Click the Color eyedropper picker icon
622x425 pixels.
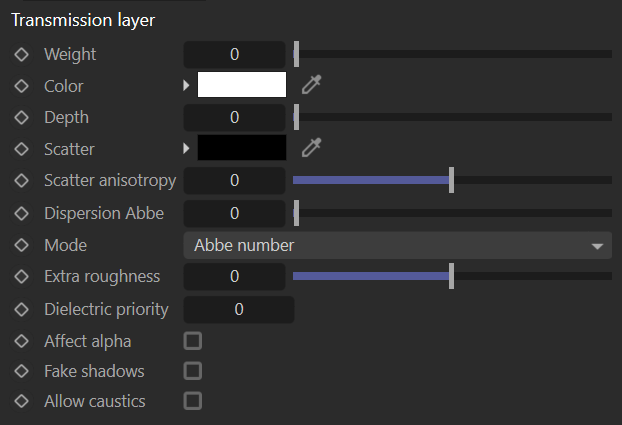pos(312,86)
